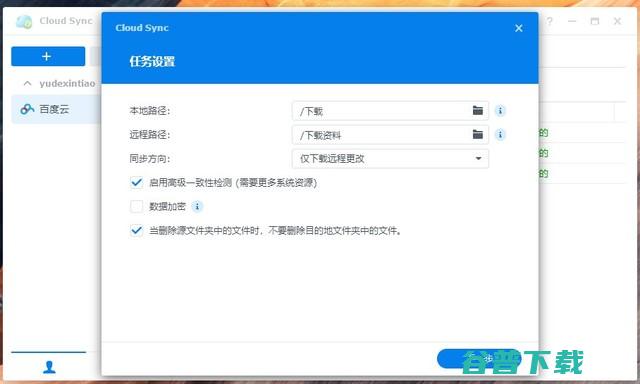Click the next step button at dialog bottom
Image resolution: width=640 pixels, height=384 pixels.
[x=479, y=359]
